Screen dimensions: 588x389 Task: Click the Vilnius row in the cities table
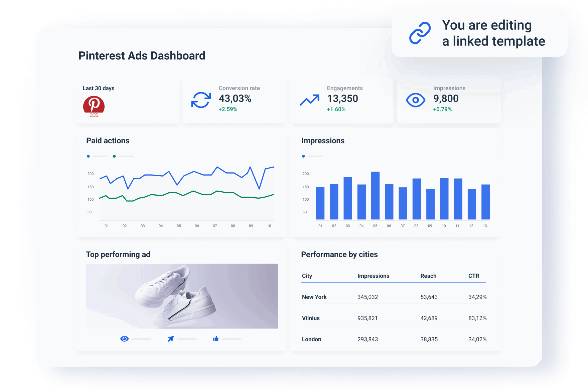click(x=311, y=318)
